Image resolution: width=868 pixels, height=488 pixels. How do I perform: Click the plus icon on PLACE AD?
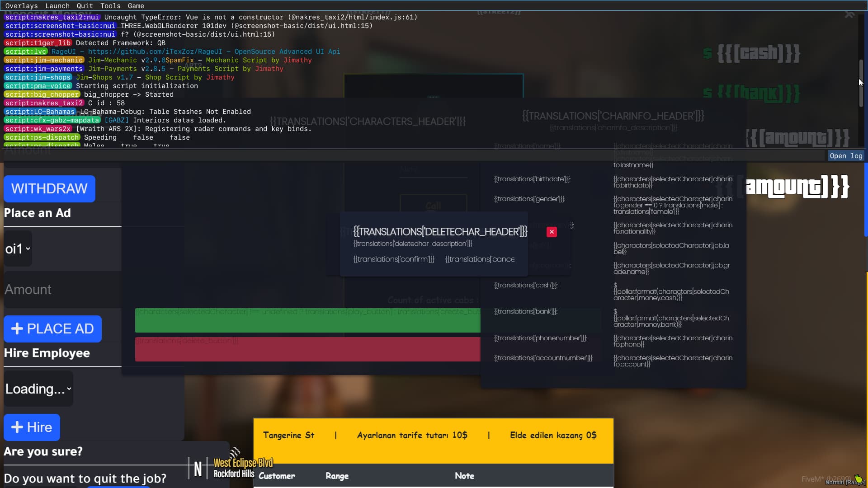click(17, 328)
